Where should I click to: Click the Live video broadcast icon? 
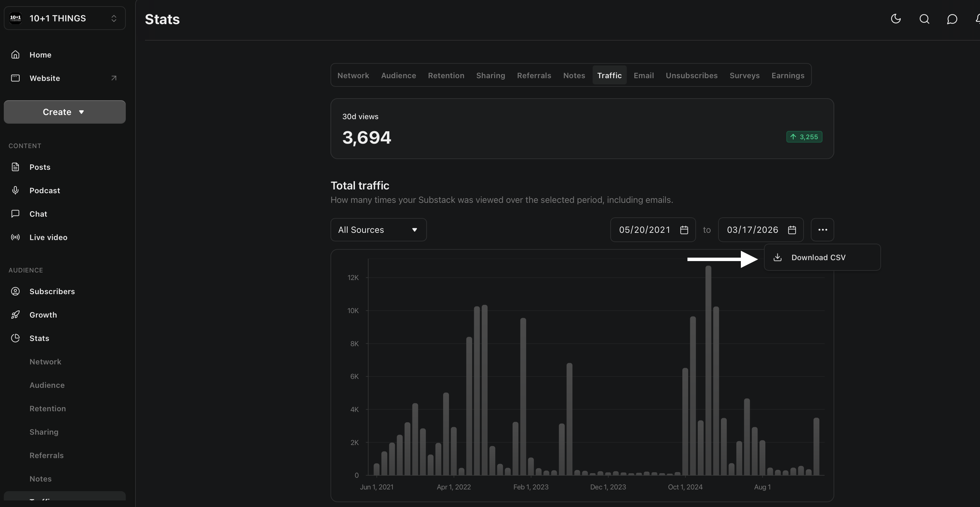tap(15, 237)
